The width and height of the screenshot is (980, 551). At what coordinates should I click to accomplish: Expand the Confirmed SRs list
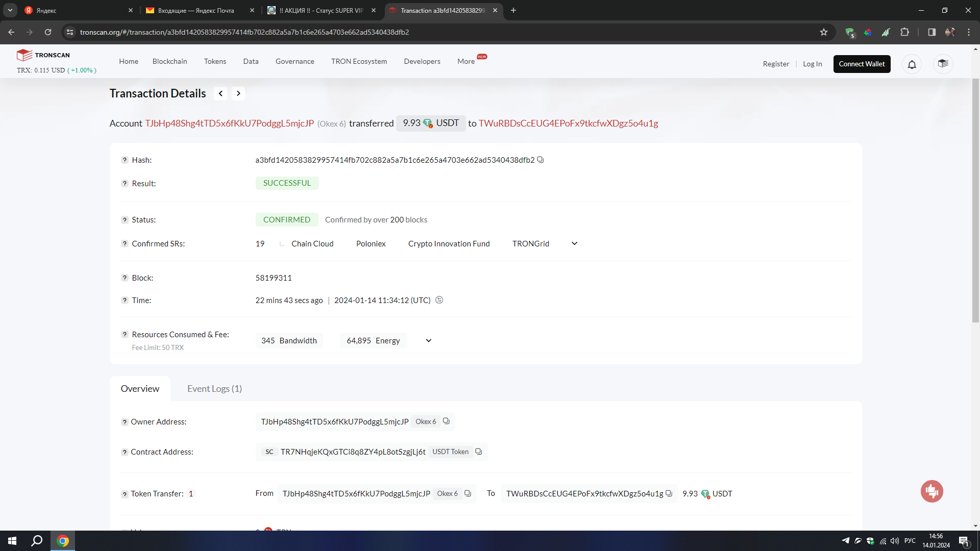coord(574,243)
